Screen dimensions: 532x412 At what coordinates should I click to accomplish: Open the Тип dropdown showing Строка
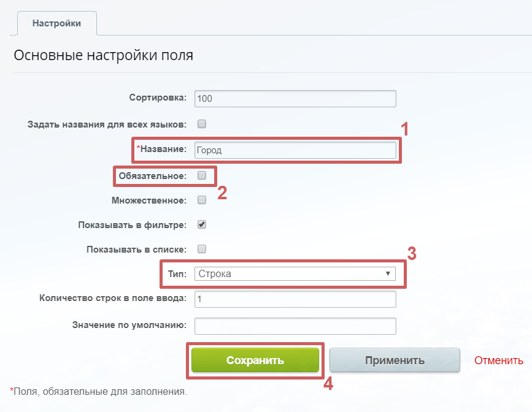[x=295, y=274]
